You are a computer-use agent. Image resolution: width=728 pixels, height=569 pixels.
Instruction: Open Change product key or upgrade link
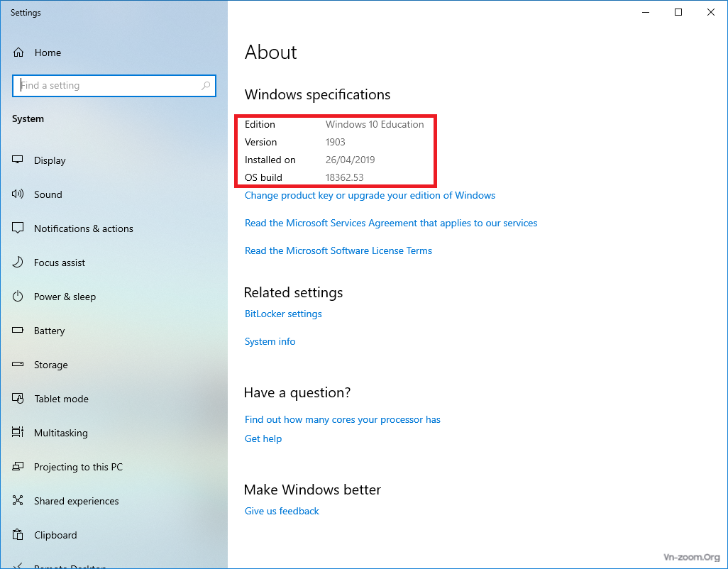(370, 195)
